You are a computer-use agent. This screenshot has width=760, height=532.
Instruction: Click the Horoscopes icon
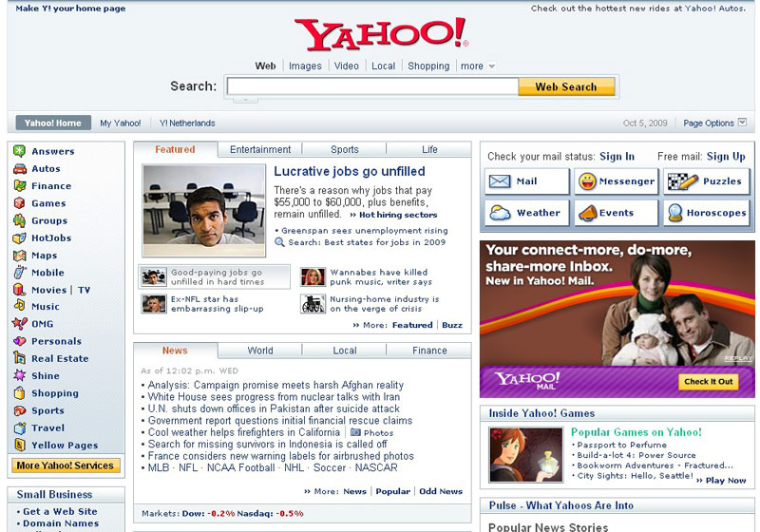[674, 213]
